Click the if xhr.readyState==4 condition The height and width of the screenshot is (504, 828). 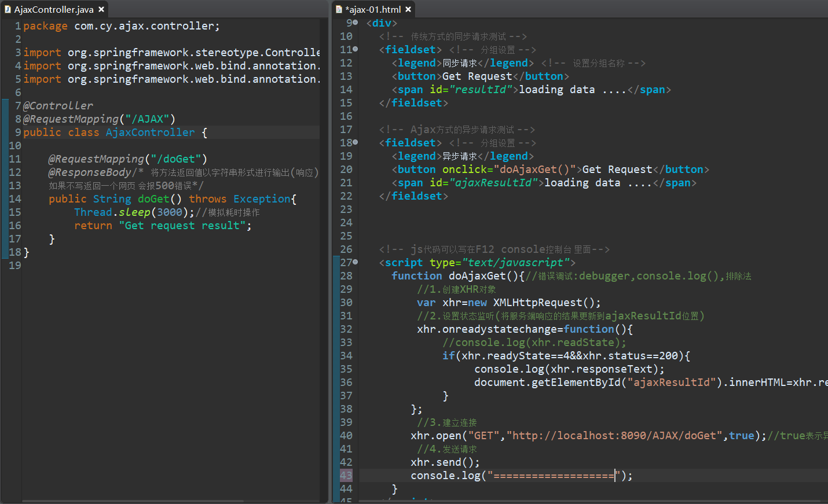click(566, 355)
